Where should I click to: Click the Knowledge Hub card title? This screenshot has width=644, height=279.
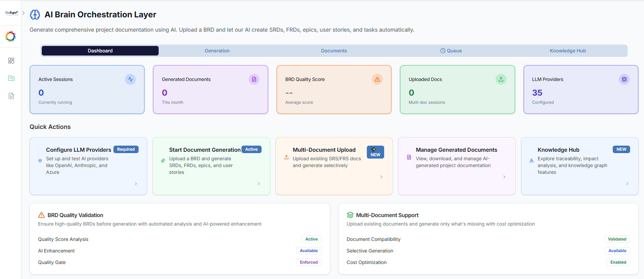click(558, 150)
